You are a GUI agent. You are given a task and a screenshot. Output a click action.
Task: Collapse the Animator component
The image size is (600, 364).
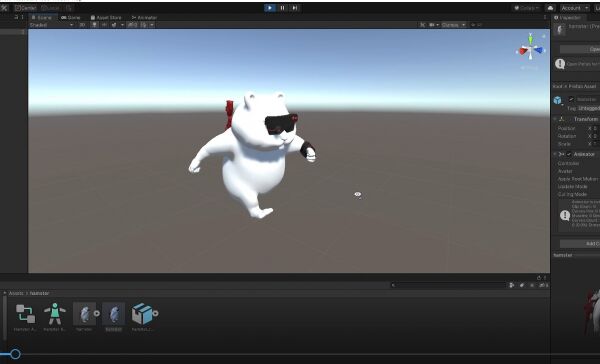555,154
